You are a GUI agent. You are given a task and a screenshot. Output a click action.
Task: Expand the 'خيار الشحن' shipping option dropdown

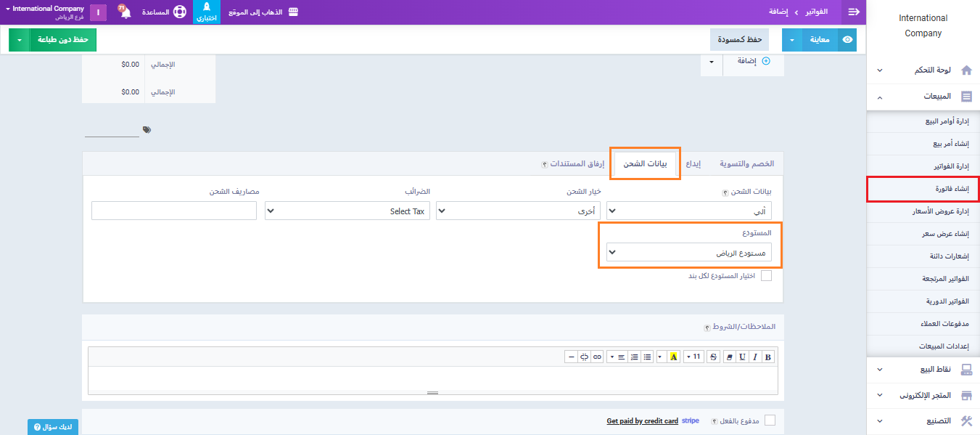(x=518, y=211)
